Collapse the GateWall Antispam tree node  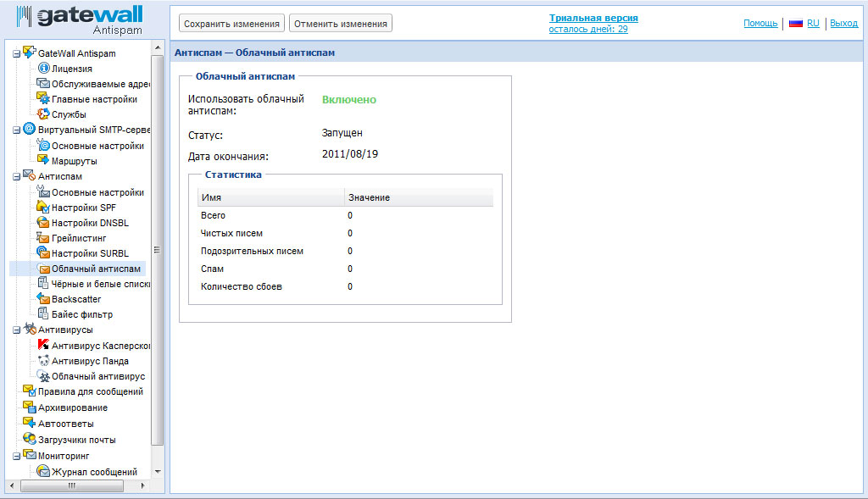(x=17, y=53)
